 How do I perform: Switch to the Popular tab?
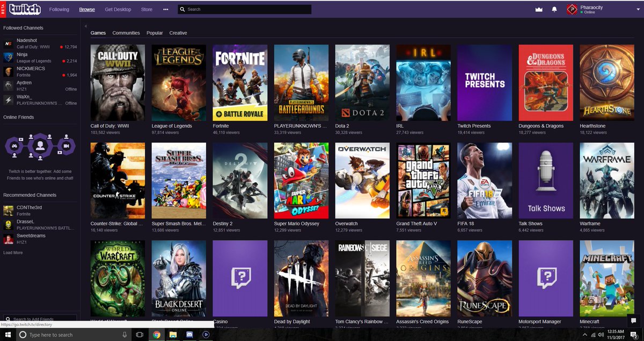click(155, 33)
